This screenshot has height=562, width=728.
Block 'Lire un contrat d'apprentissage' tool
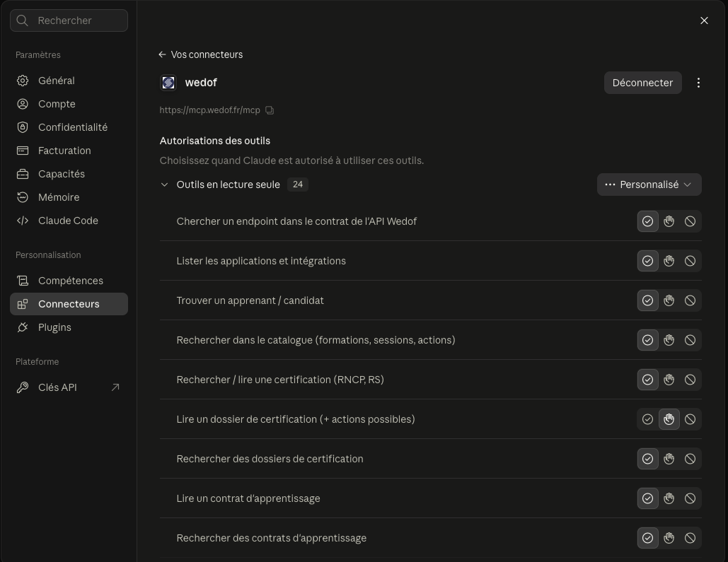point(690,498)
